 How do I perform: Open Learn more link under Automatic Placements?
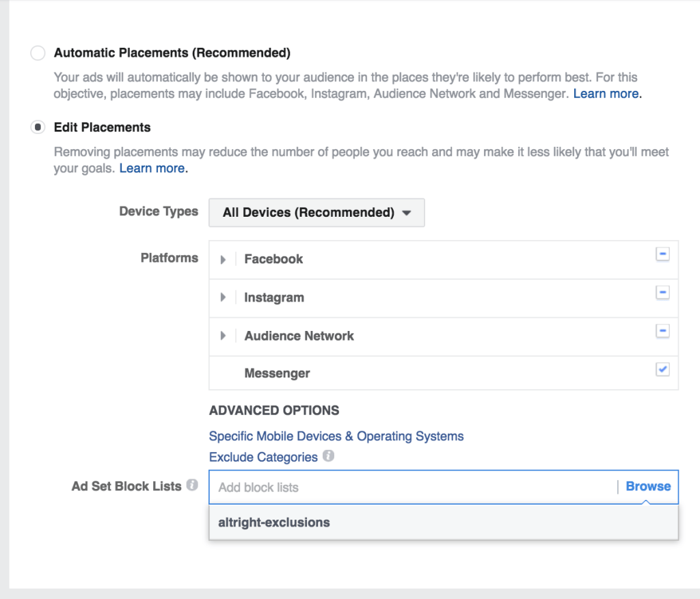point(606,94)
